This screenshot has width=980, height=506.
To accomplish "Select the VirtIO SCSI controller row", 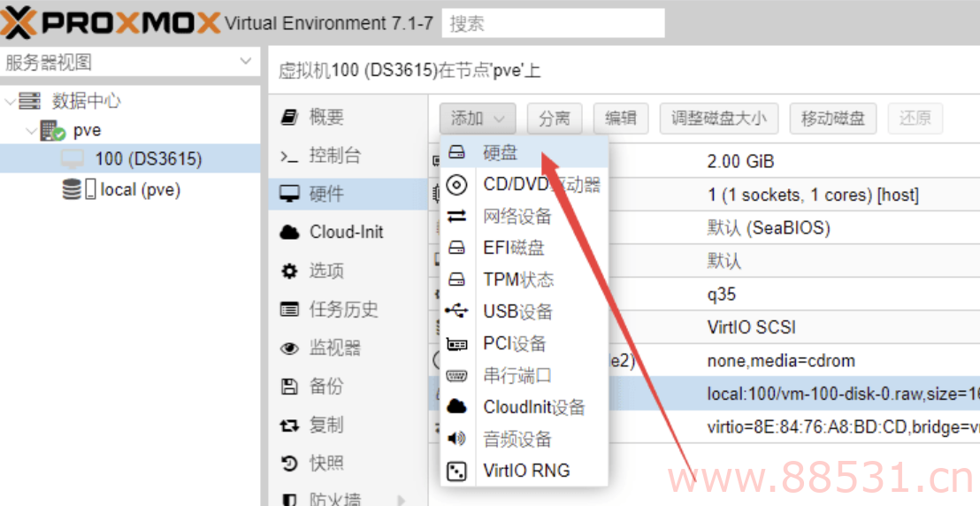I will tap(704, 327).
